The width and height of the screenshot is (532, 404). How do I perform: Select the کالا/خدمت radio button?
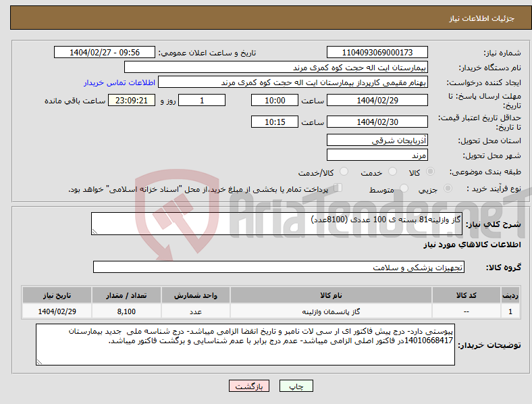344,172
